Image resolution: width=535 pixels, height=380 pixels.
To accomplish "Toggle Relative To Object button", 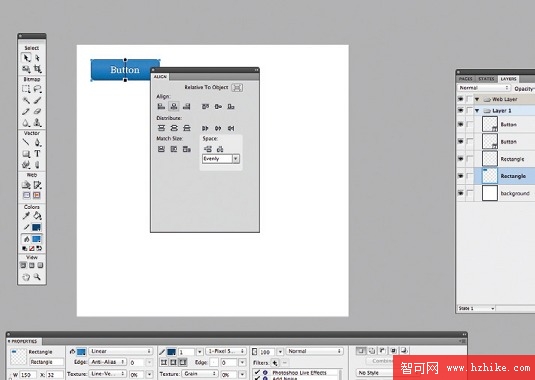I will pos(237,88).
